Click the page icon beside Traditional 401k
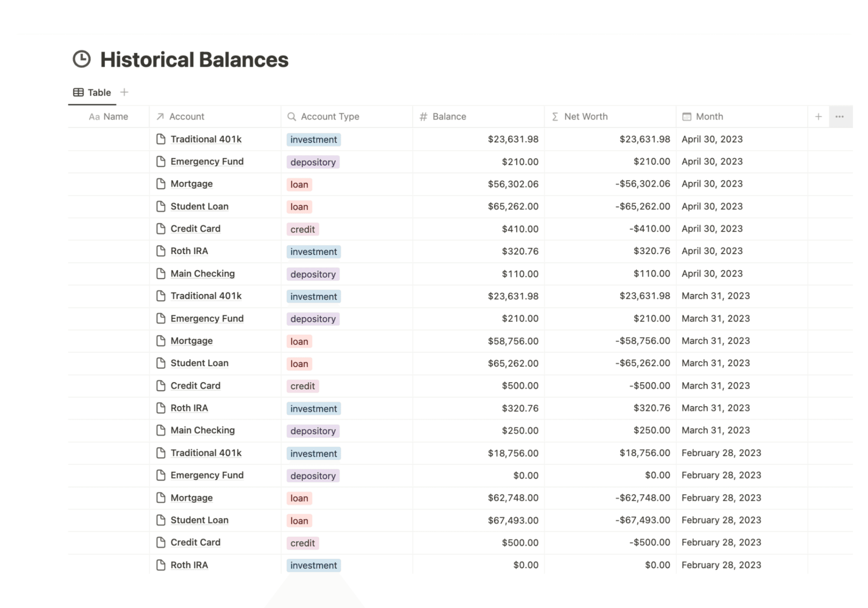Screen dimensions: 868x608 coord(161,139)
